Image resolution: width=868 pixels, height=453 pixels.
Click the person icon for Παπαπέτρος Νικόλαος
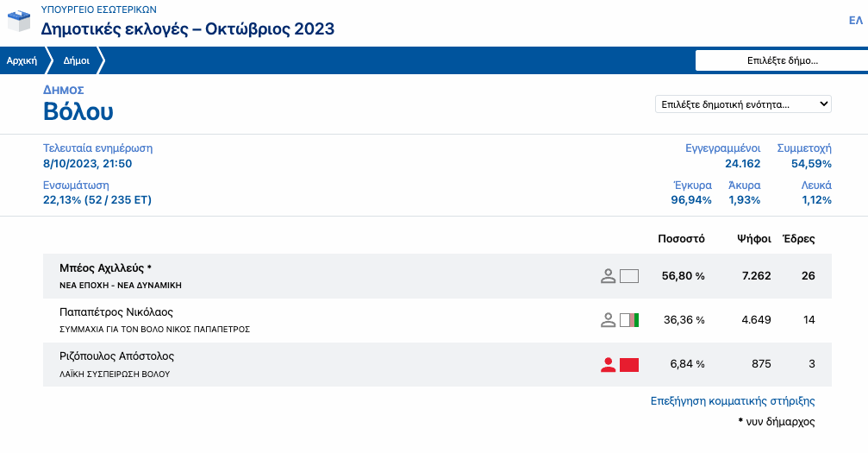609,320
